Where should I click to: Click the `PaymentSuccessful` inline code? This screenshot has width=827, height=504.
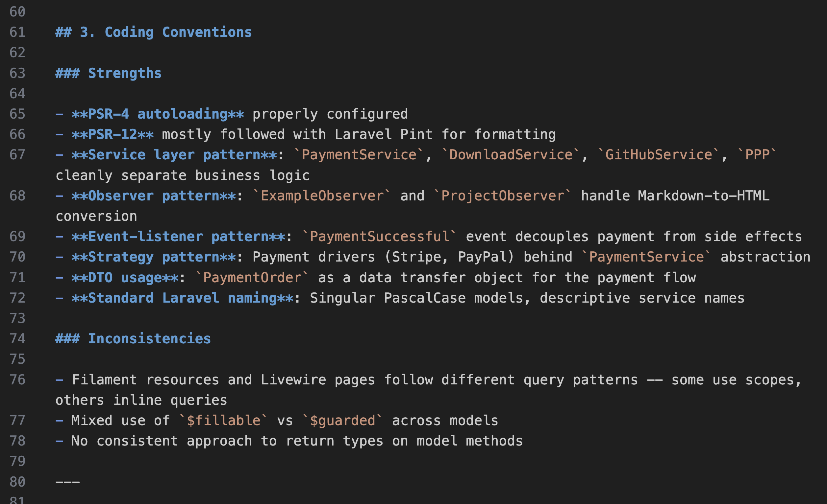click(379, 237)
